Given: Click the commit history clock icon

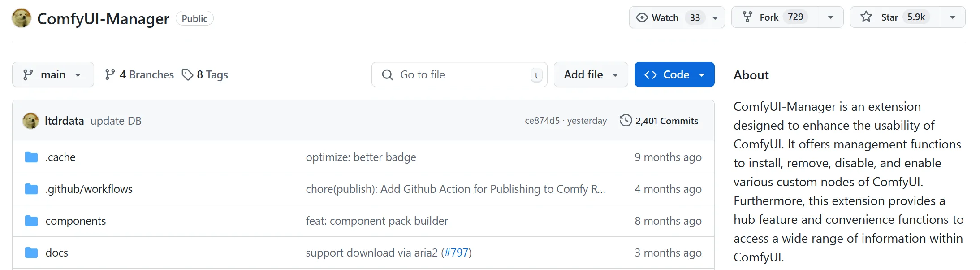Looking at the screenshot, I should click(x=626, y=121).
